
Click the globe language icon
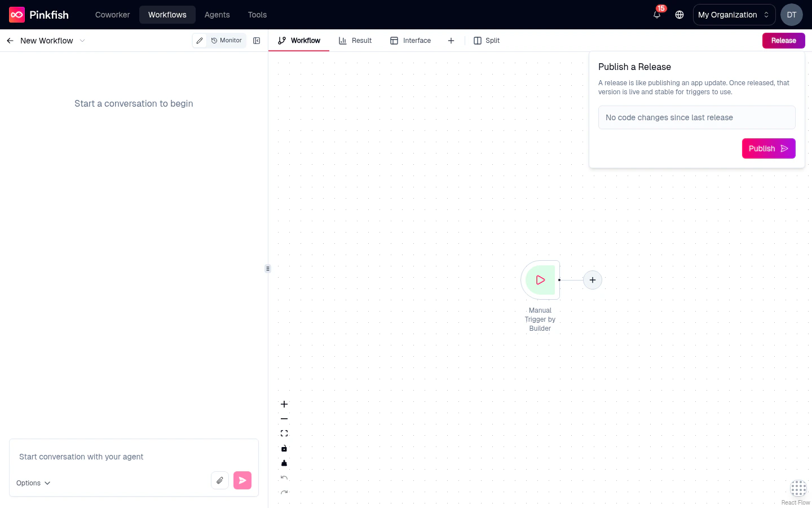(x=679, y=15)
